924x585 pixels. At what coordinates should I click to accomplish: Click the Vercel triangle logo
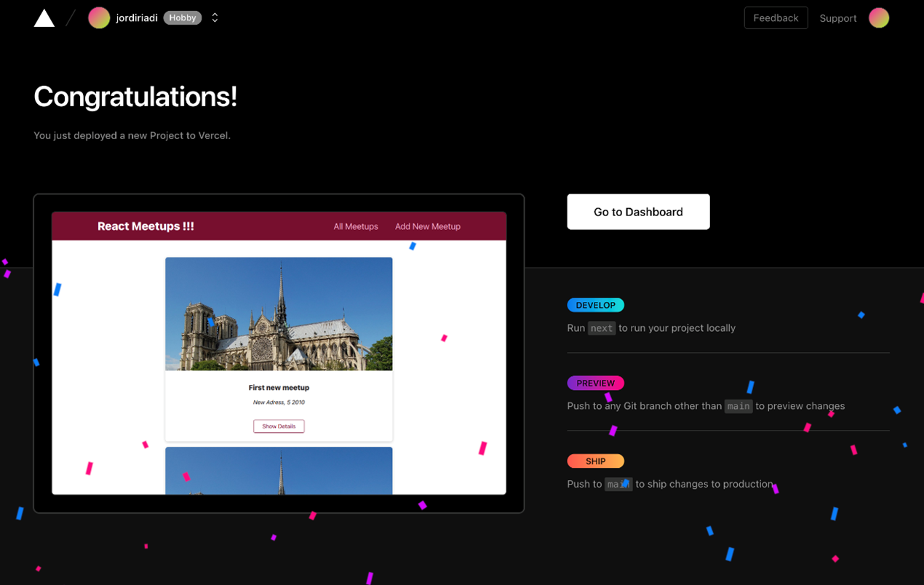pyautogui.click(x=44, y=17)
